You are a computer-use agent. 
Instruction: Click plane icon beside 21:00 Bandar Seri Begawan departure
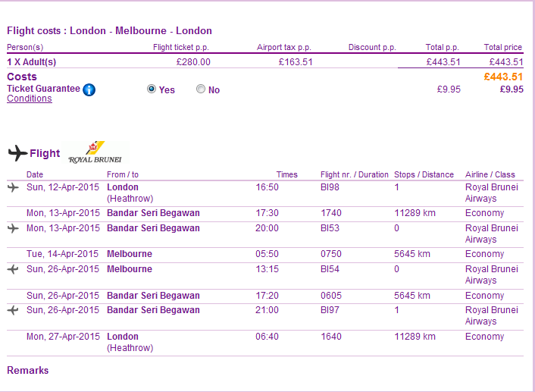pos(13,310)
